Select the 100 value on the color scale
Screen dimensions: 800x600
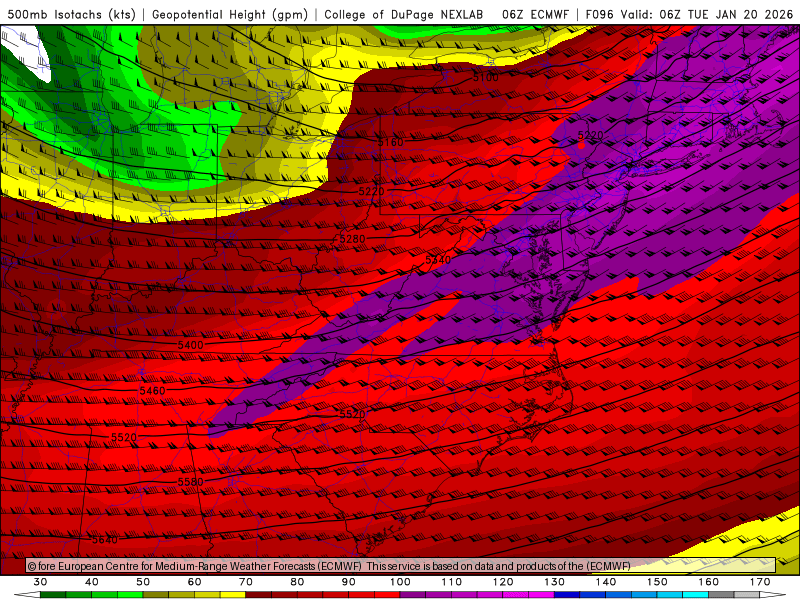pyautogui.click(x=401, y=582)
